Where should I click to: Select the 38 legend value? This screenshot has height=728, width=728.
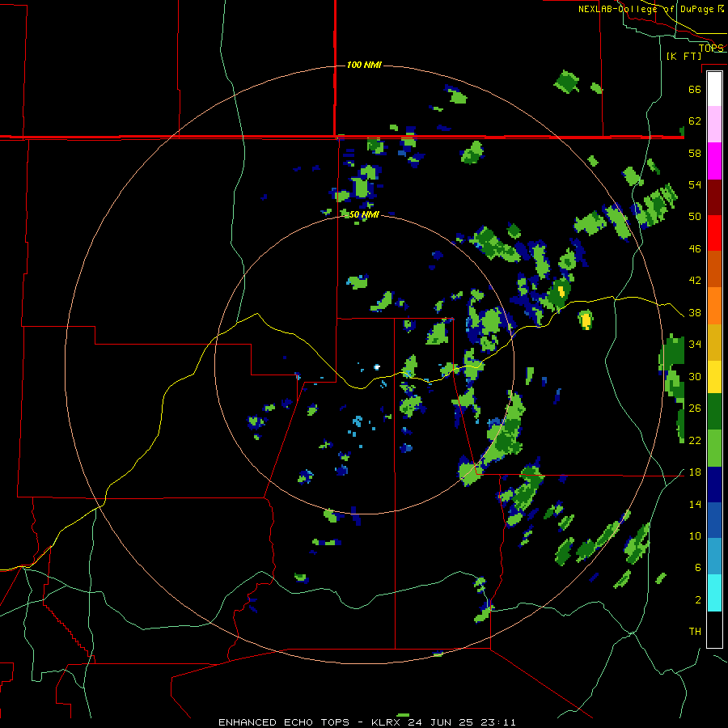[695, 312]
